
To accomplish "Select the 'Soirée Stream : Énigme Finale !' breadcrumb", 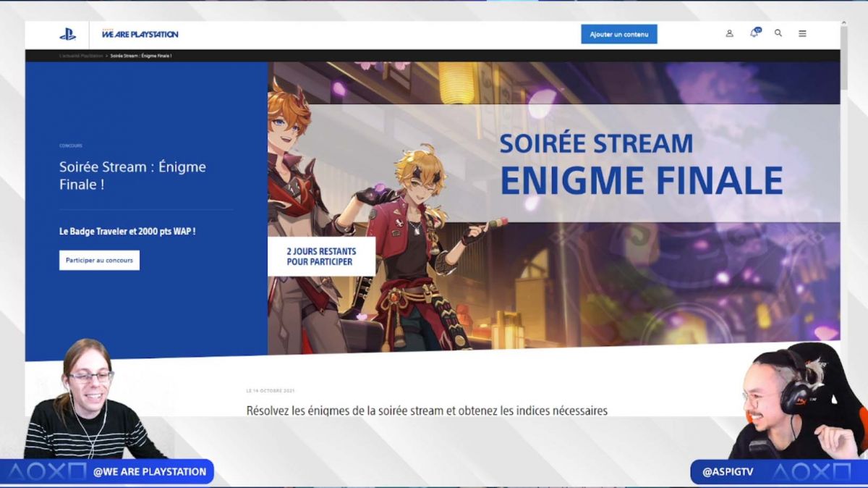I will [x=141, y=56].
